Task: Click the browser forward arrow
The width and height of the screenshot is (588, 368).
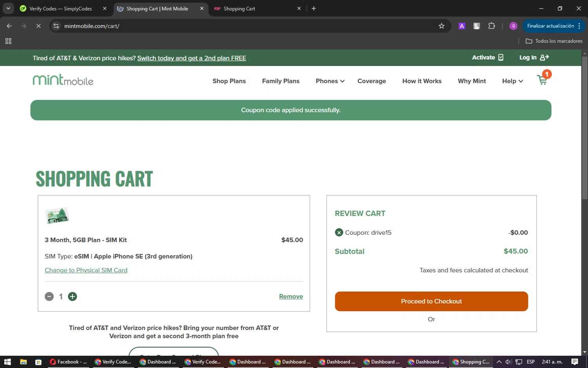Action: point(24,26)
